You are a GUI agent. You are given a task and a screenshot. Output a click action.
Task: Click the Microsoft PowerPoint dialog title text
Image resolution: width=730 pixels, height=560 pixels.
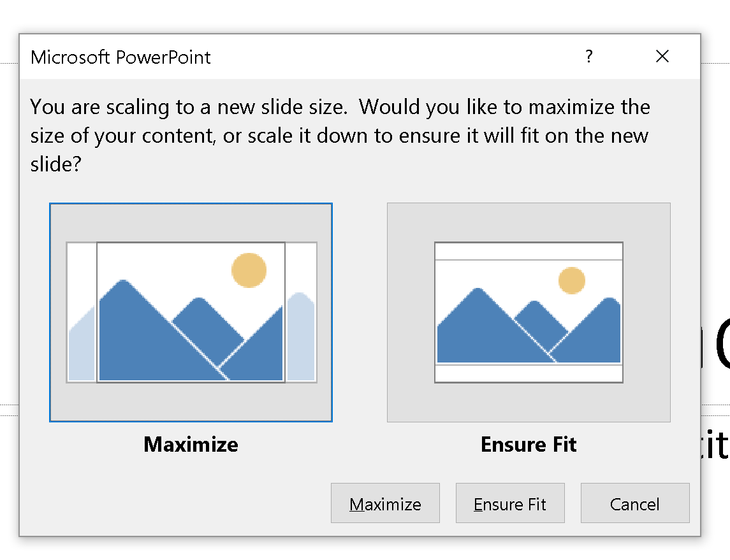click(x=120, y=57)
